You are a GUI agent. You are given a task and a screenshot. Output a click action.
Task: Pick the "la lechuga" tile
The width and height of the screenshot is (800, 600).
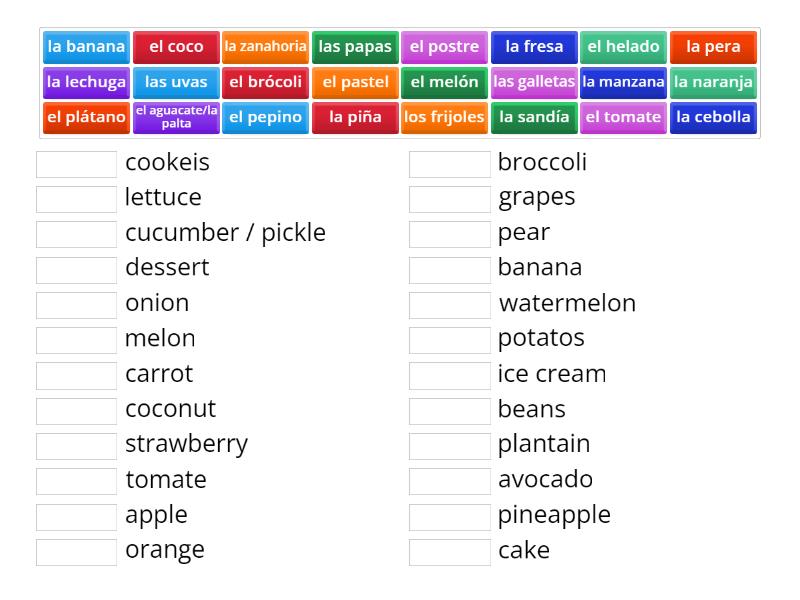(x=86, y=82)
